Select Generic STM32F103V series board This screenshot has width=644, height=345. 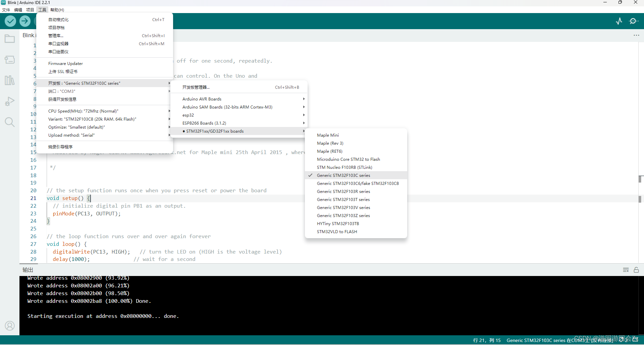click(356, 207)
